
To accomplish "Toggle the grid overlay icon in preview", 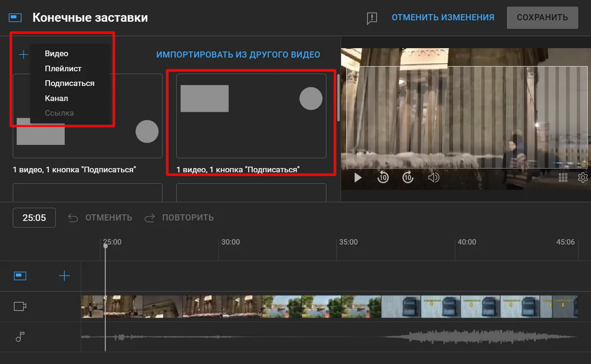I will tap(563, 178).
